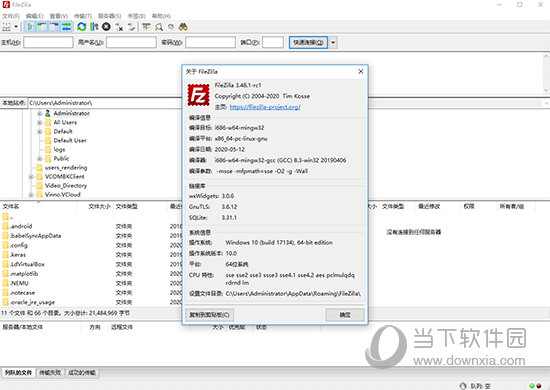Image resolution: width=550 pixels, height=390 pixels.
Task: Click the FileZilla logo in About dialog
Action: [x=199, y=95]
